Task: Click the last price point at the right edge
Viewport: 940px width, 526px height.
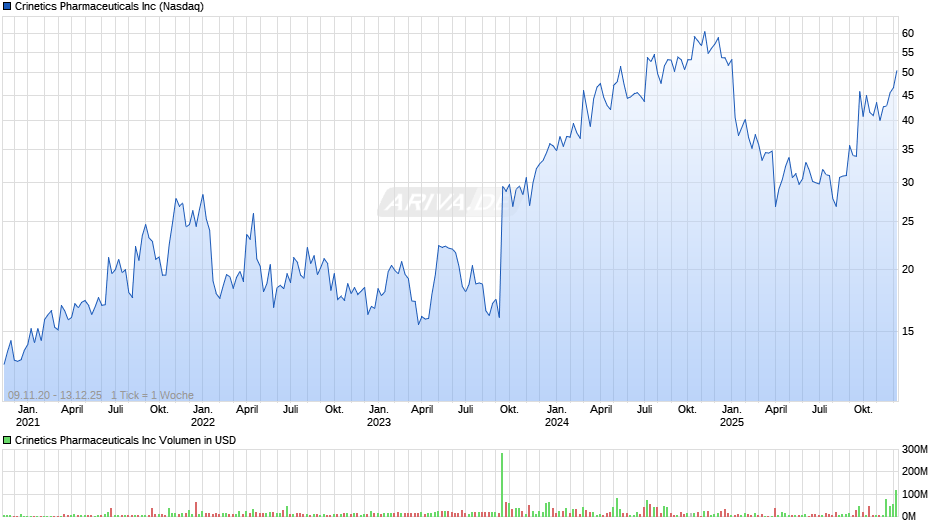Action: 896,71
